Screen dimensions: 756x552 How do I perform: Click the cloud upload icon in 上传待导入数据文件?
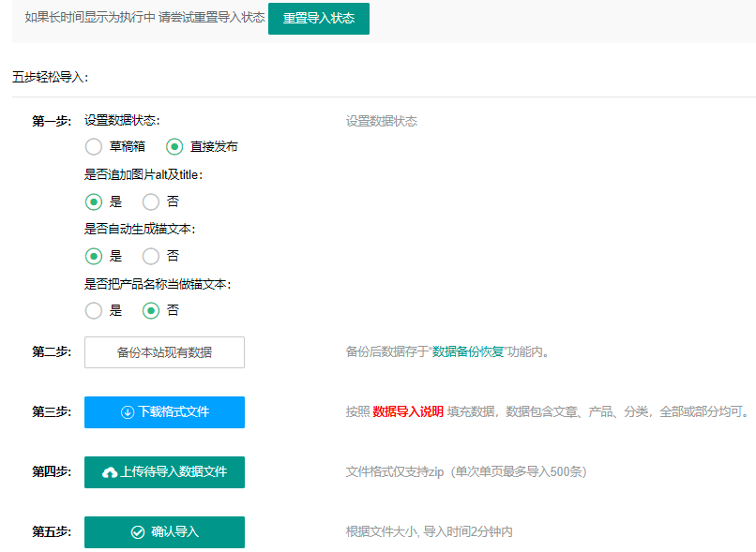(110, 472)
